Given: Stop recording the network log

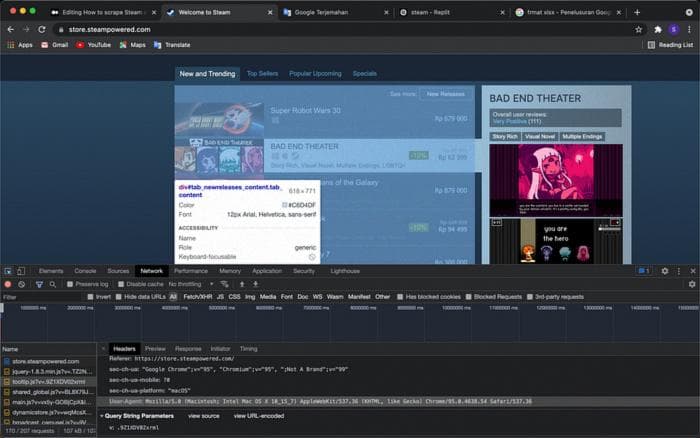Looking at the screenshot, I should (8, 284).
